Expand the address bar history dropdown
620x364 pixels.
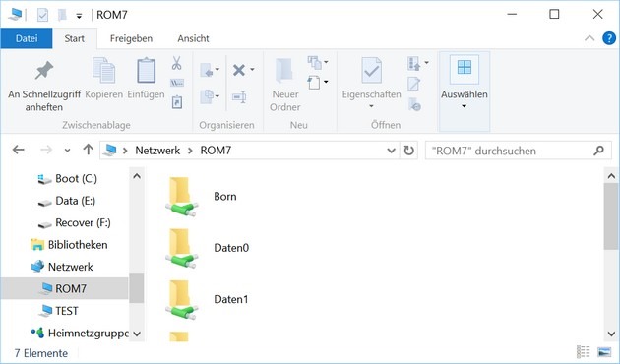(x=391, y=151)
